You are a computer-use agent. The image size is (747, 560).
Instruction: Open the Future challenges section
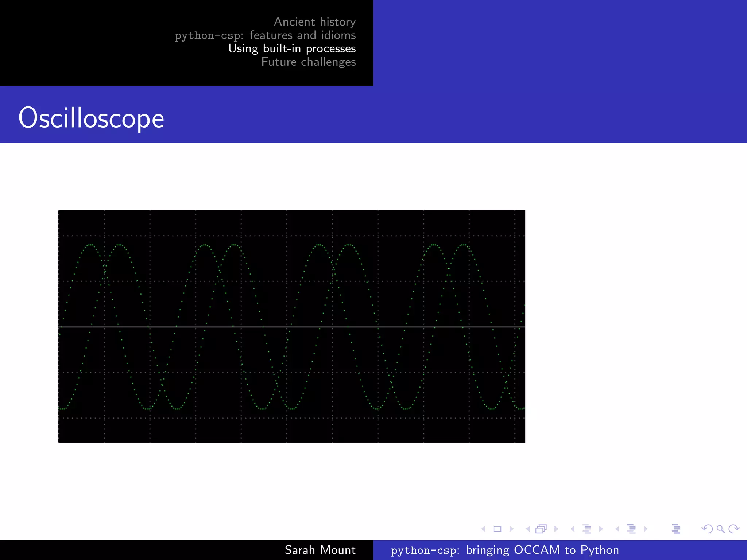click(308, 62)
